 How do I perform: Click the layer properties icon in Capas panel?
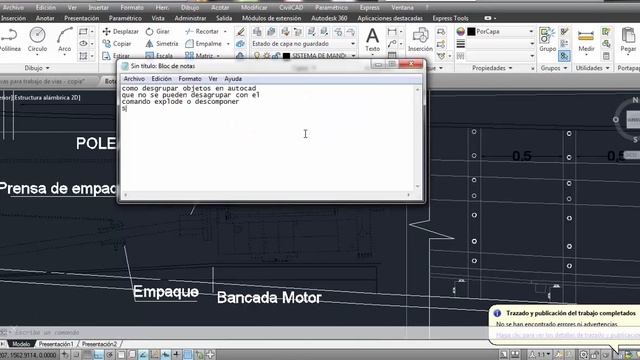257,31
